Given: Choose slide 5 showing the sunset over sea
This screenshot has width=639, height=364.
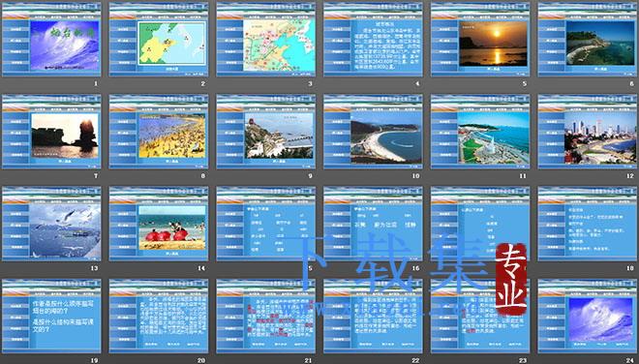Looking at the screenshot, I should coord(480,39).
